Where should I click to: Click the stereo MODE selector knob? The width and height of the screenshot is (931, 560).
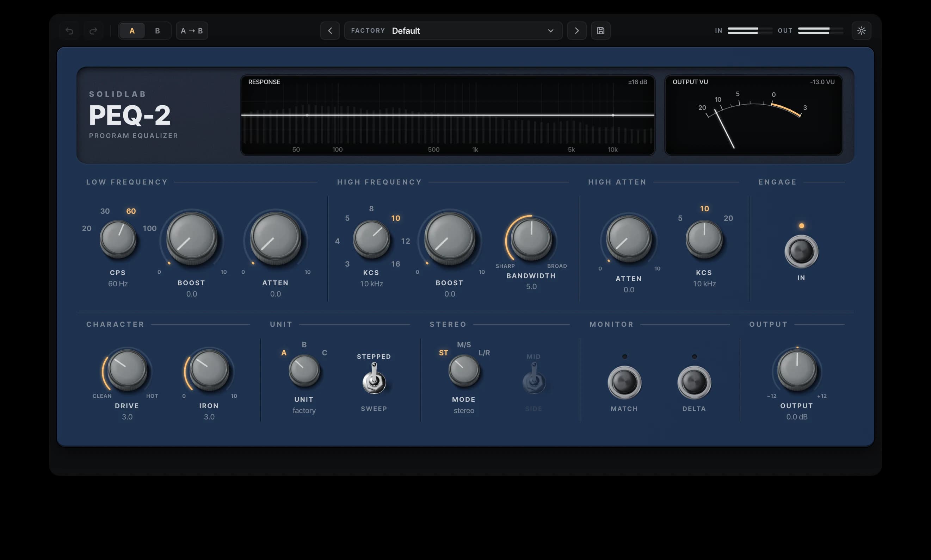point(464,371)
